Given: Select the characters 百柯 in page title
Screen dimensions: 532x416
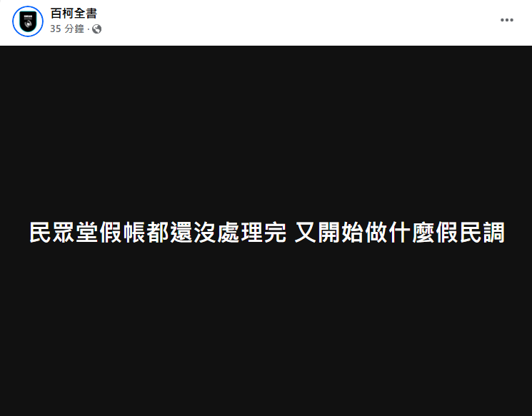Looking at the screenshot, I should (61, 14).
